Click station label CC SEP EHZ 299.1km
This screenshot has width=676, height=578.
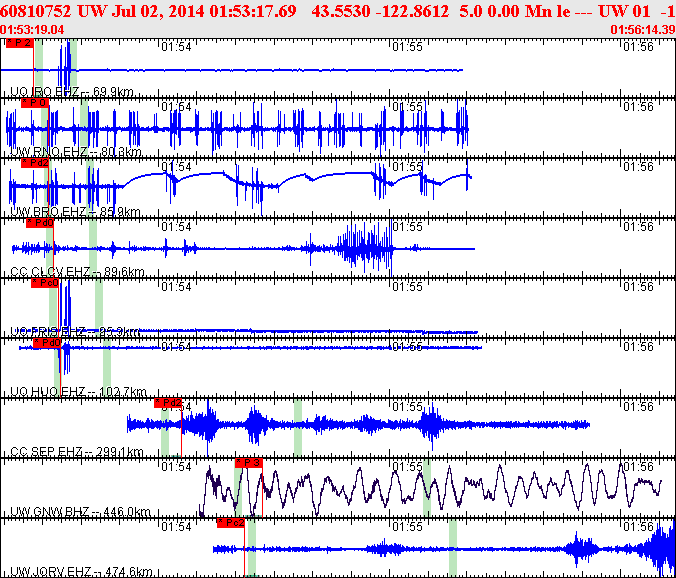click(76, 452)
